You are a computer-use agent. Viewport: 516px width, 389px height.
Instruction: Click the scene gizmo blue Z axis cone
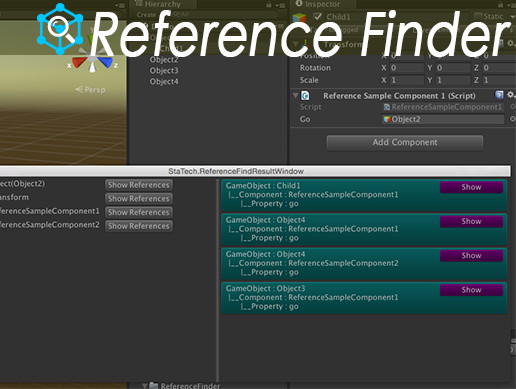(105, 62)
